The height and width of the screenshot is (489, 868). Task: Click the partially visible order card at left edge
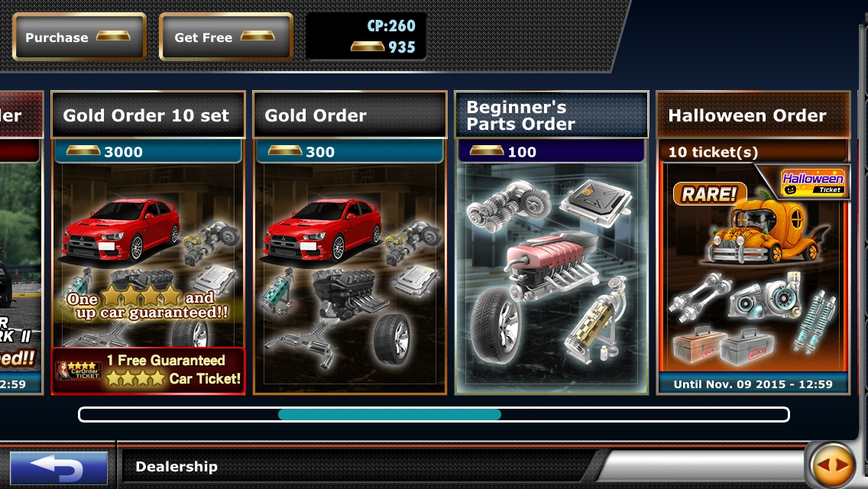click(21, 242)
